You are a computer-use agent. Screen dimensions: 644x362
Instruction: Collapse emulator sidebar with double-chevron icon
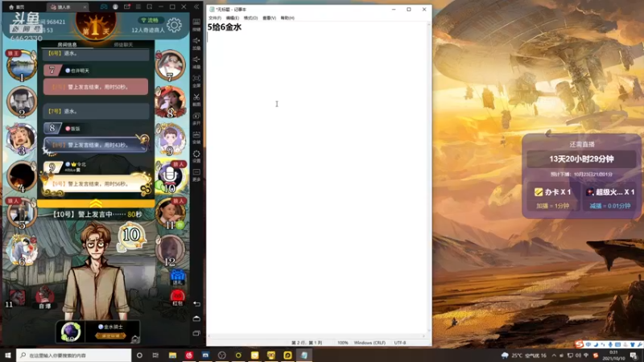pos(196,7)
